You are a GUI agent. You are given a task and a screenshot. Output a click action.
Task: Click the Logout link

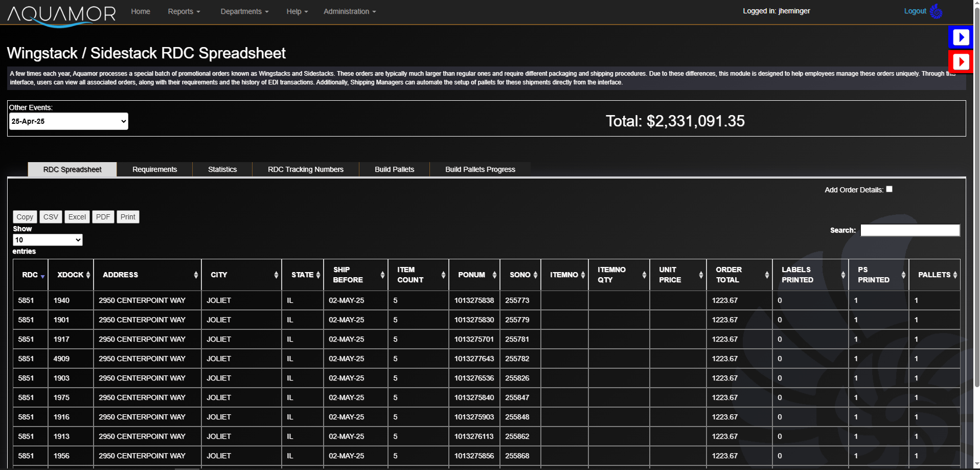pos(915,11)
